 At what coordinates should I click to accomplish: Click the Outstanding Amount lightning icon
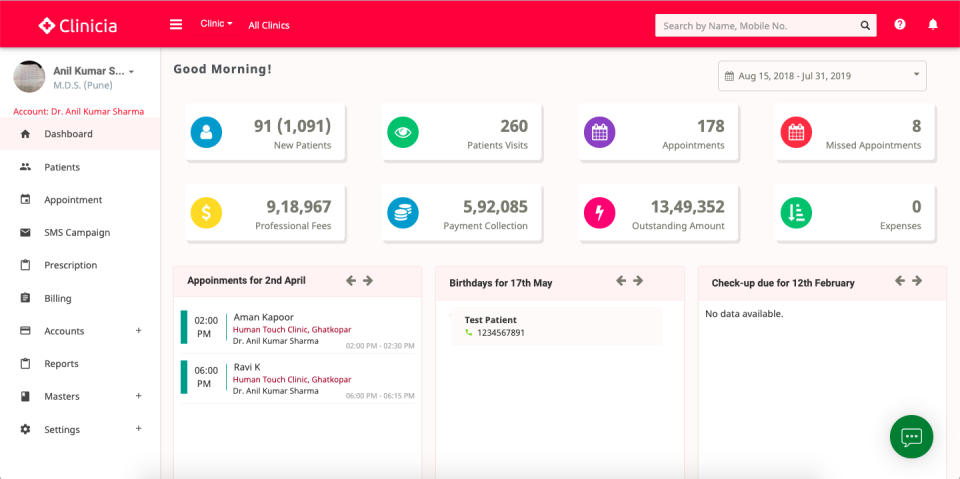coord(599,213)
